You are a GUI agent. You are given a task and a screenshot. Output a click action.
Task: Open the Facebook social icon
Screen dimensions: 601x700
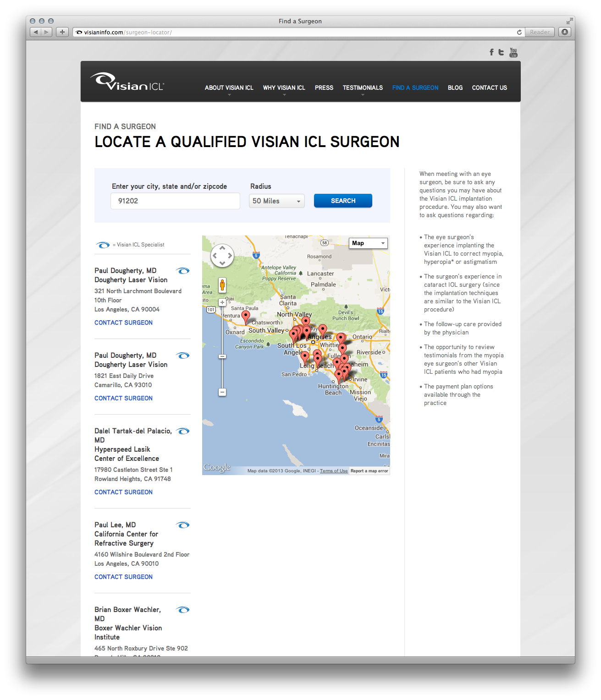(x=491, y=52)
